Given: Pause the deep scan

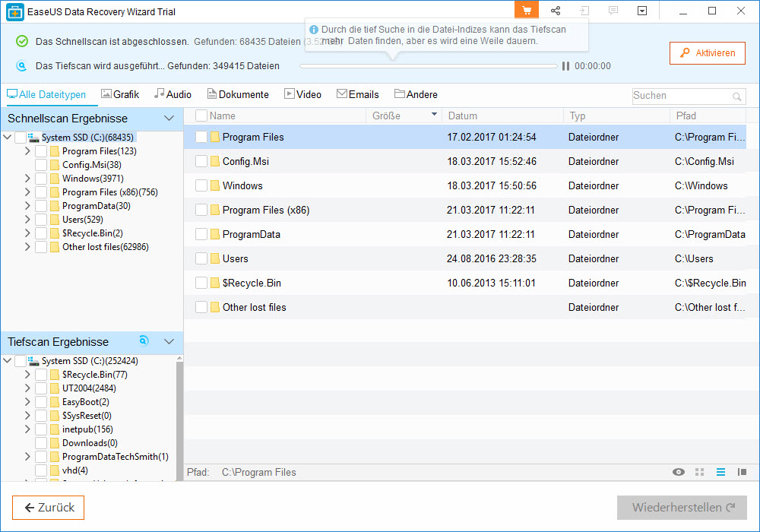Looking at the screenshot, I should click(565, 66).
